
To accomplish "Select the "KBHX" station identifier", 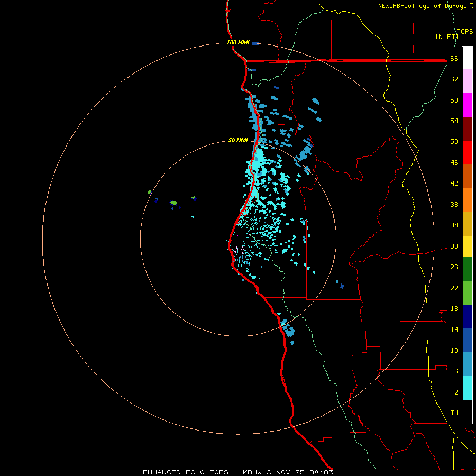I will (253, 472).
